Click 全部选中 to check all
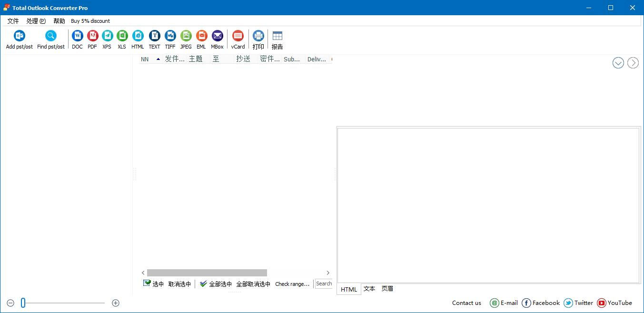 tap(216, 284)
